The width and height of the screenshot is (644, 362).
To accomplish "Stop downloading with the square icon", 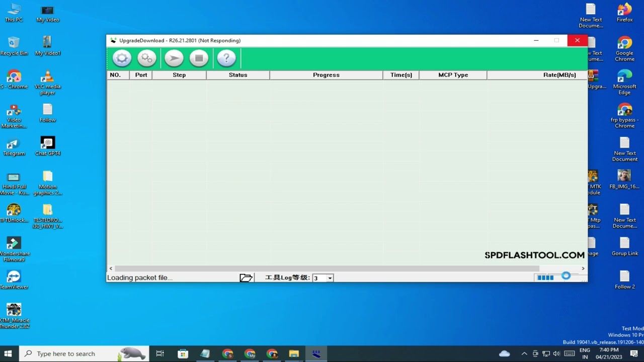I will coord(199,58).
